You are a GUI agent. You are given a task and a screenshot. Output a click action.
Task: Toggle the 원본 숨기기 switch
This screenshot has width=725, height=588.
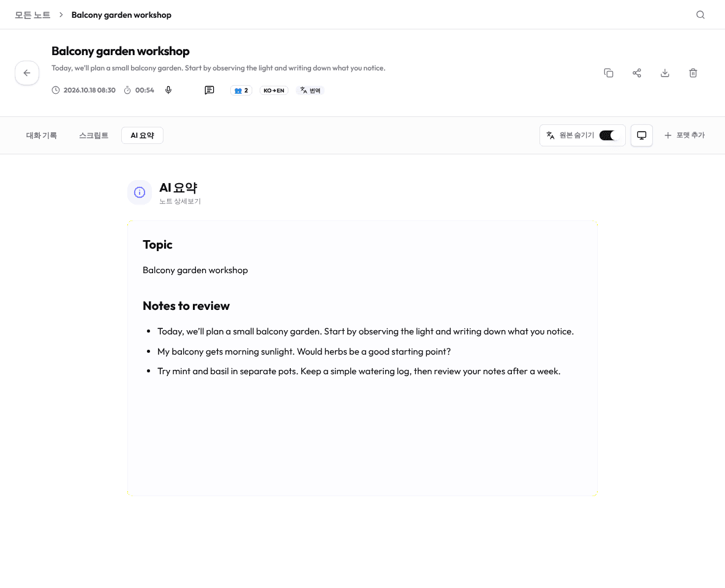[609, 135]
